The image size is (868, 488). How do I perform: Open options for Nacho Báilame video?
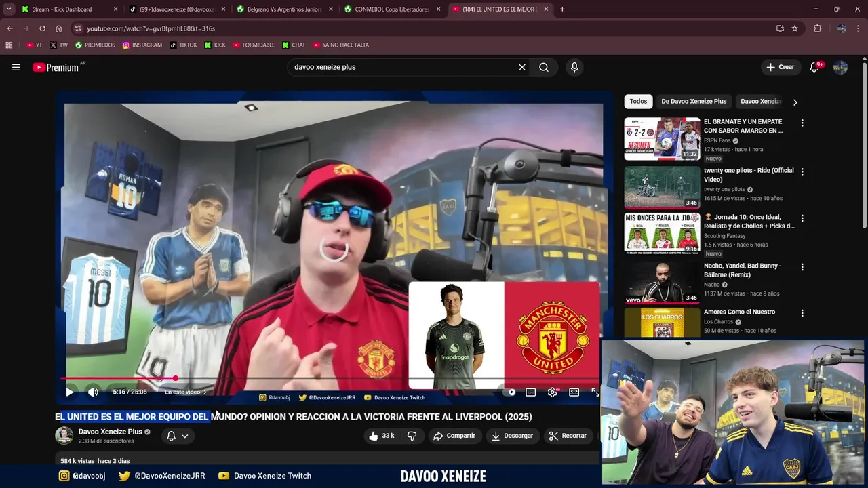(x=802, y=268)
